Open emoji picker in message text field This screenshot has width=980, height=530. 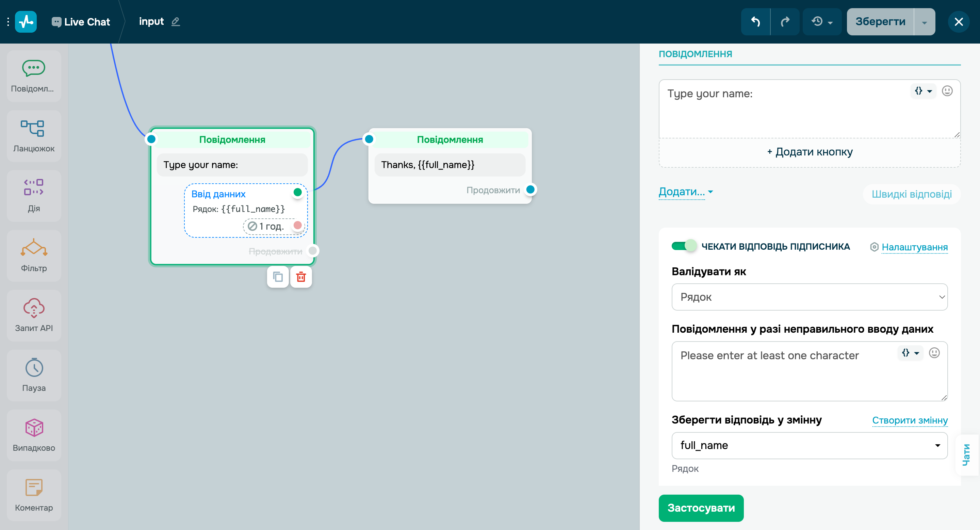point(947,91)
